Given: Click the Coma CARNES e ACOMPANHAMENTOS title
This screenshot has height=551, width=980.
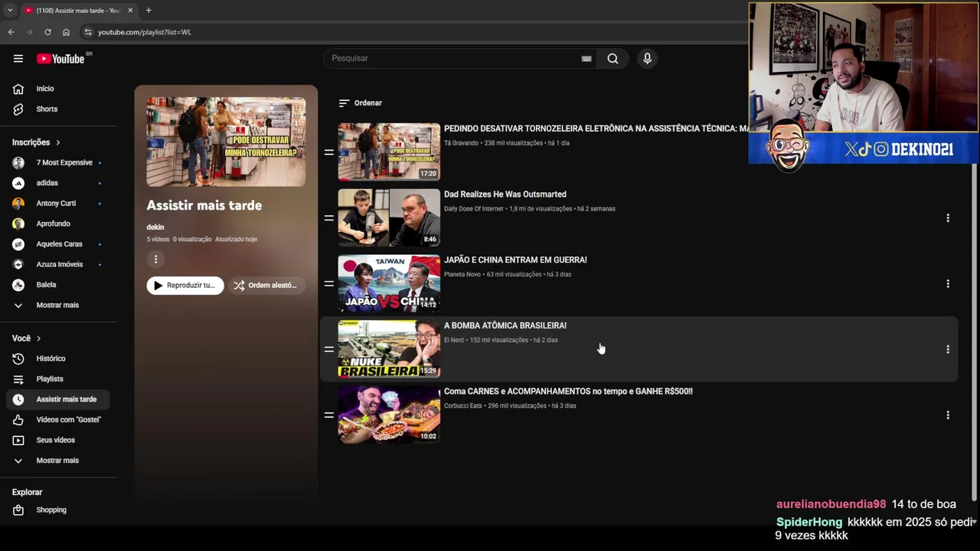Looking at the screenshot, I should [x=568, y=392].
